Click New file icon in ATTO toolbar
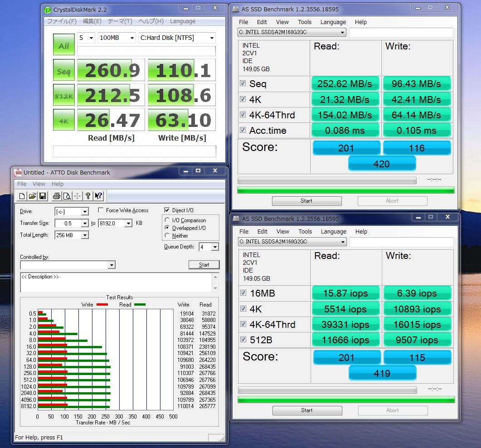Screen dimensions: 481x448 click(22, 196)
